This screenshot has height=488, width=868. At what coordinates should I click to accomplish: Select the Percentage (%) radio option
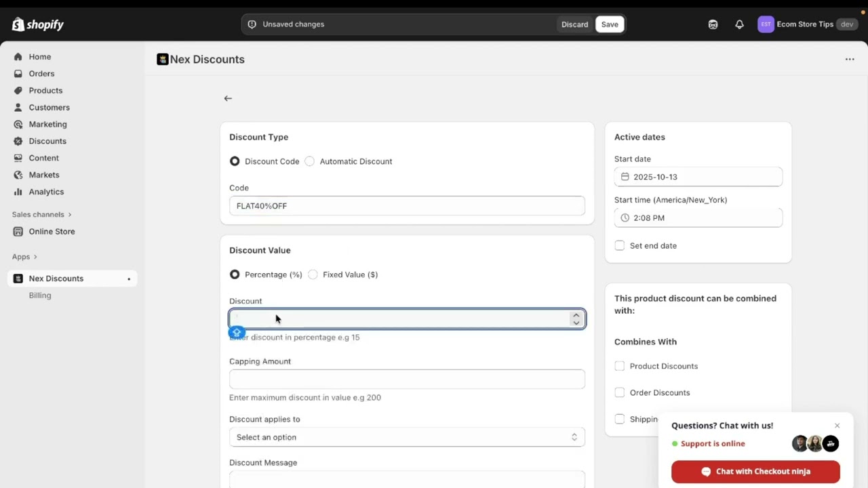tap(235, 274)
